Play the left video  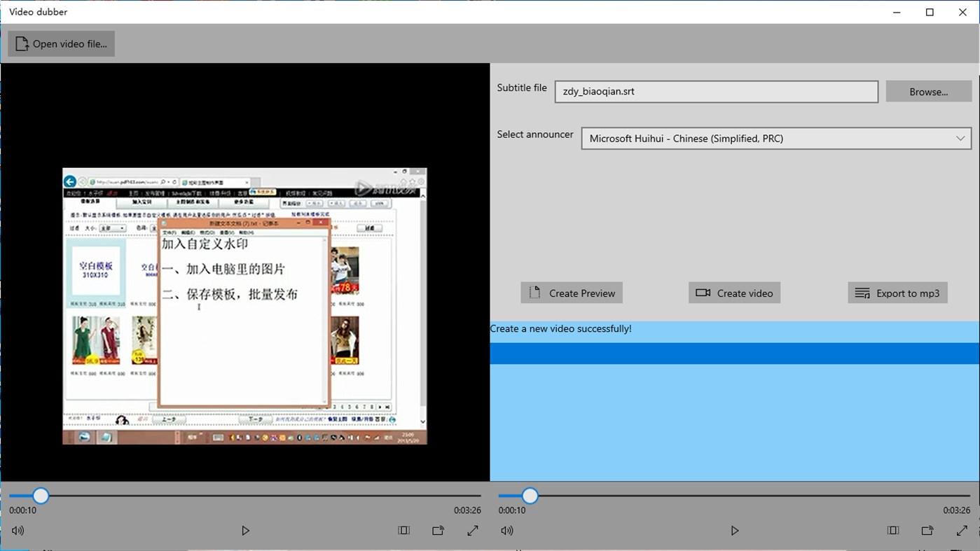click(x=245, y=530)
